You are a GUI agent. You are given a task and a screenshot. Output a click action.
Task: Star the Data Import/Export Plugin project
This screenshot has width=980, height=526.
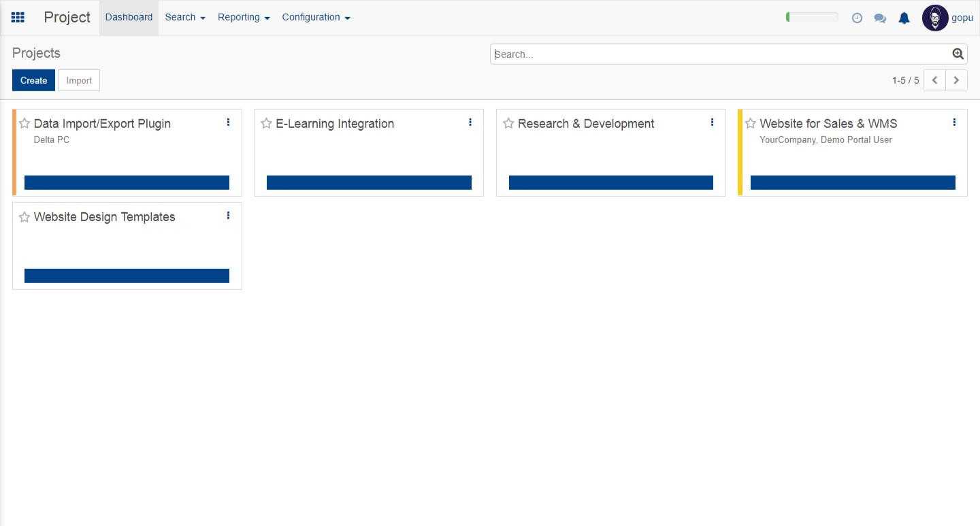tap(24, 123)
